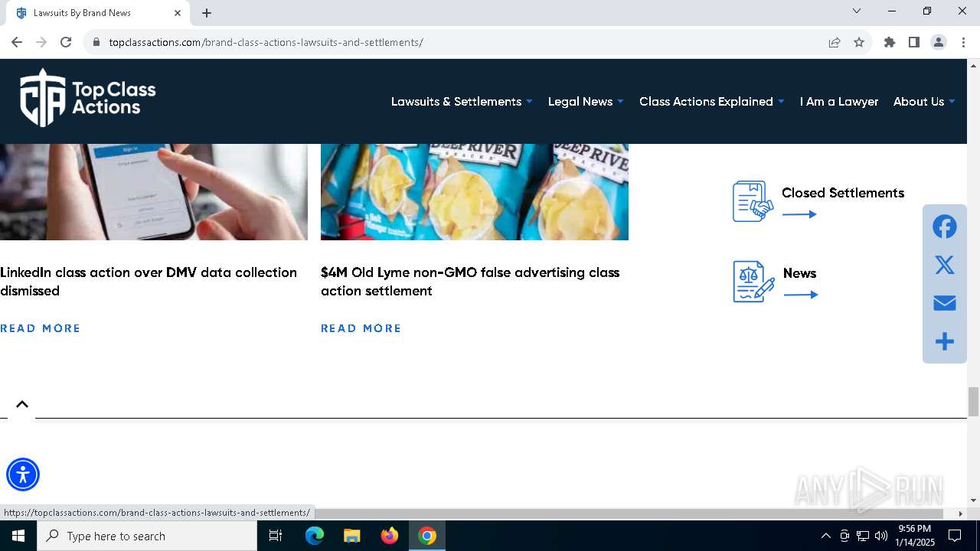Bookmark this page with star icon

click(859, 42)
